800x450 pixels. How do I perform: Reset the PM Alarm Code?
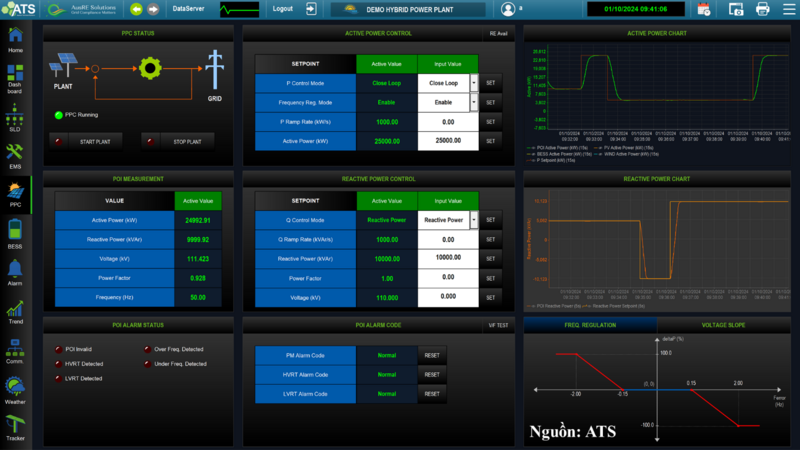coord(432,356)
